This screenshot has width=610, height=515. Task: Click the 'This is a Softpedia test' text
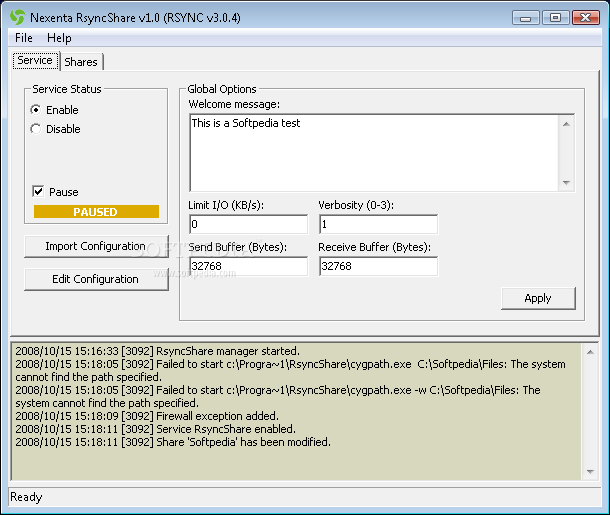tap(246, 123)
